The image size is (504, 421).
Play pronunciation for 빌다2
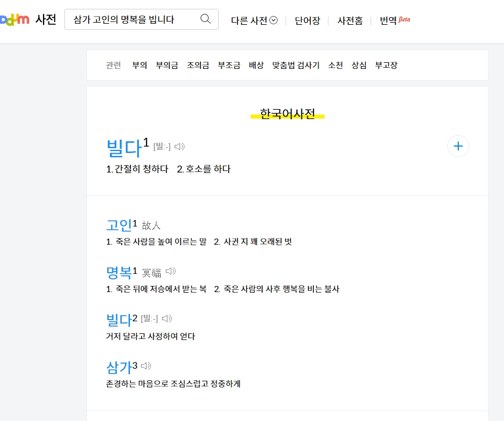pos(168,318)
